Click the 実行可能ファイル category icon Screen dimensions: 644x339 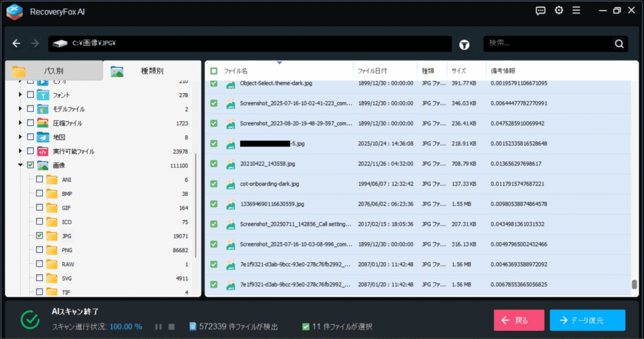click(43, 151)
